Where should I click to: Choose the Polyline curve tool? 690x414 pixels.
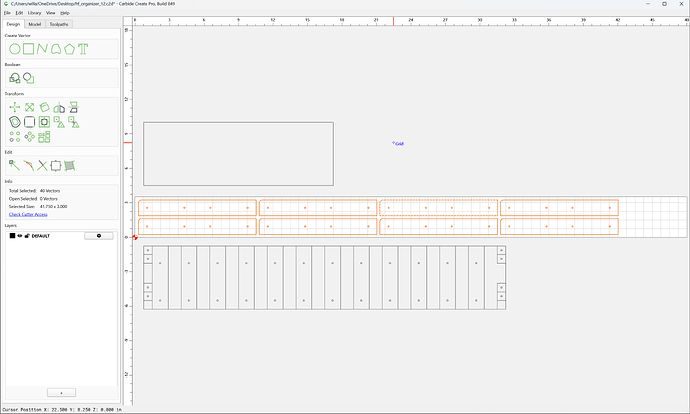click(x=42, y=49)
